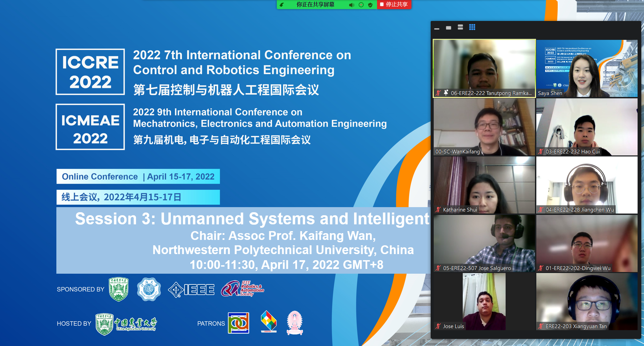Select Jose Salguero's video tile

484,243
